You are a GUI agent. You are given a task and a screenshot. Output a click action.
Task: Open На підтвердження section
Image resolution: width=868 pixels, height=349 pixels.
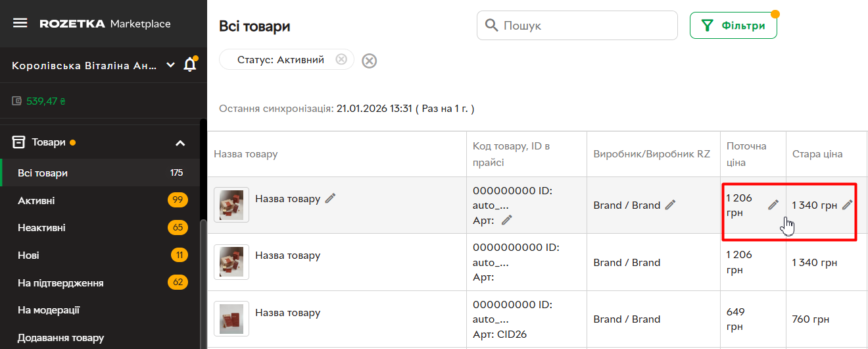point(60,283)
